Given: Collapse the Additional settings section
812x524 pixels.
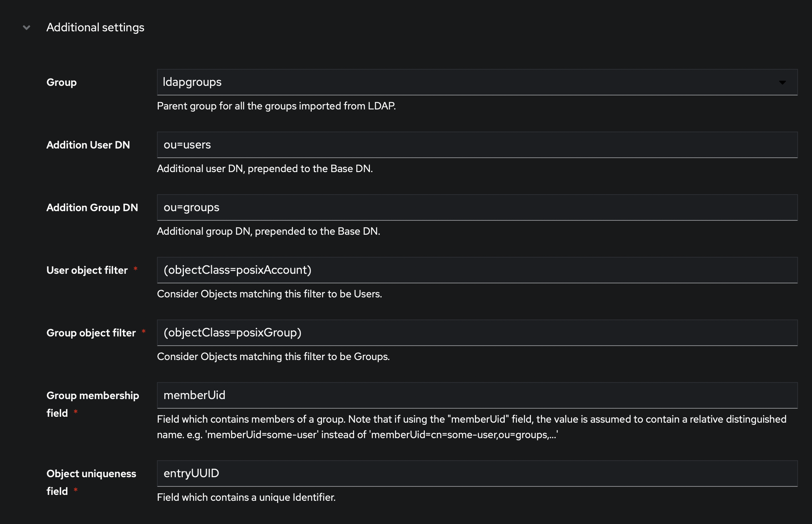Looking at the screenshot, I should [x=26, y=28].
